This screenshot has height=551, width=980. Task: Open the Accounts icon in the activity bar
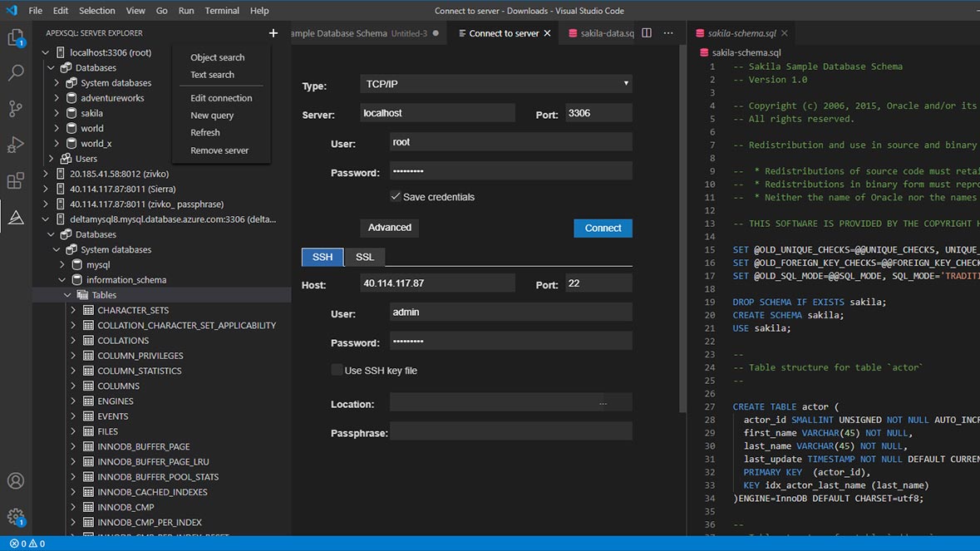[x=17, y=480]
